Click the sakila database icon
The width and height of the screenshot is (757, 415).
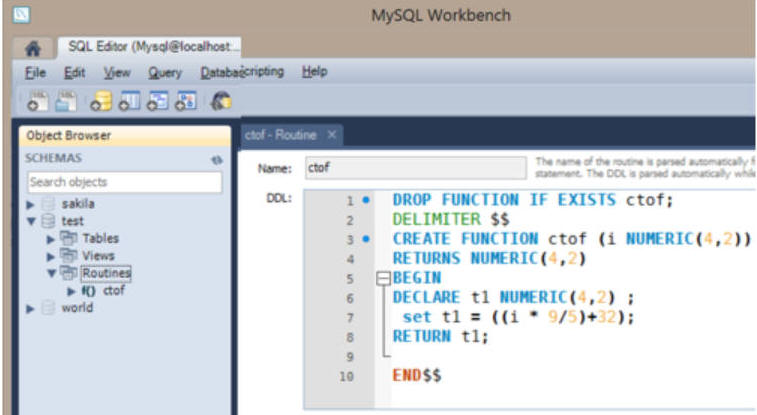point(48,204)
